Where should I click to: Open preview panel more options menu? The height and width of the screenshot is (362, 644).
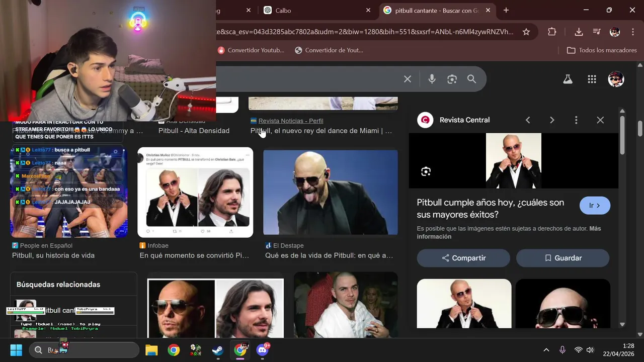(x=576, y=120)
